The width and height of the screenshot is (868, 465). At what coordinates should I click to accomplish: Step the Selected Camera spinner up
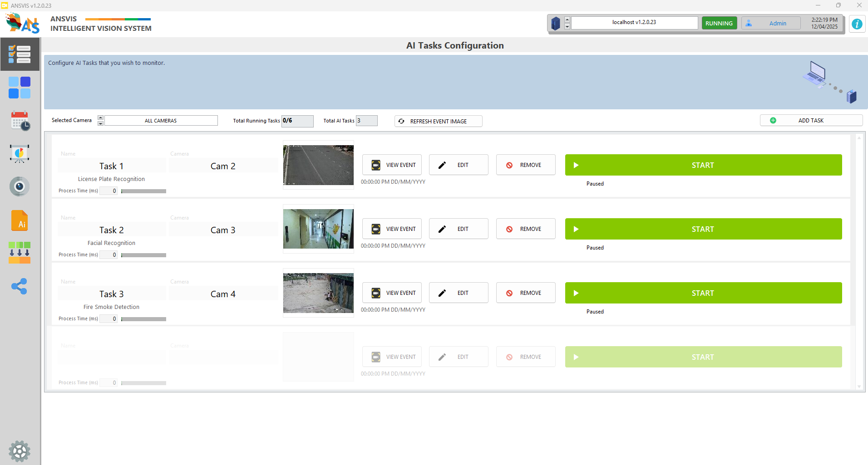(x=101, y=118)
